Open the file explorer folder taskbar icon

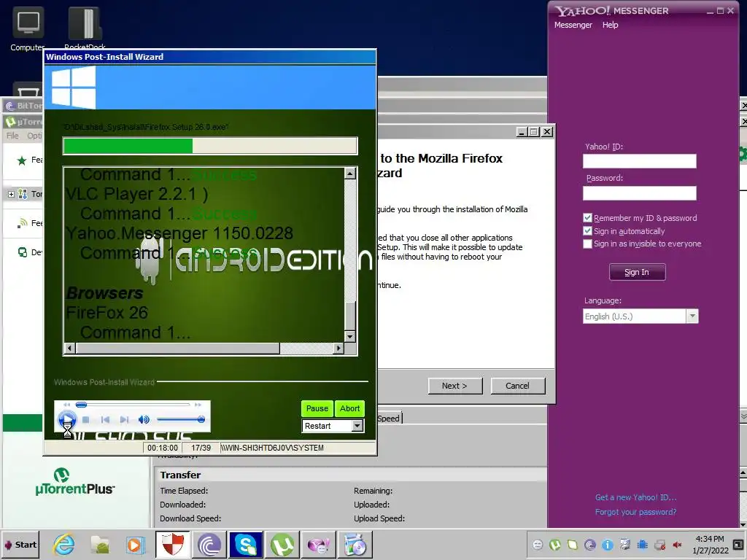[x=100, y=545]
